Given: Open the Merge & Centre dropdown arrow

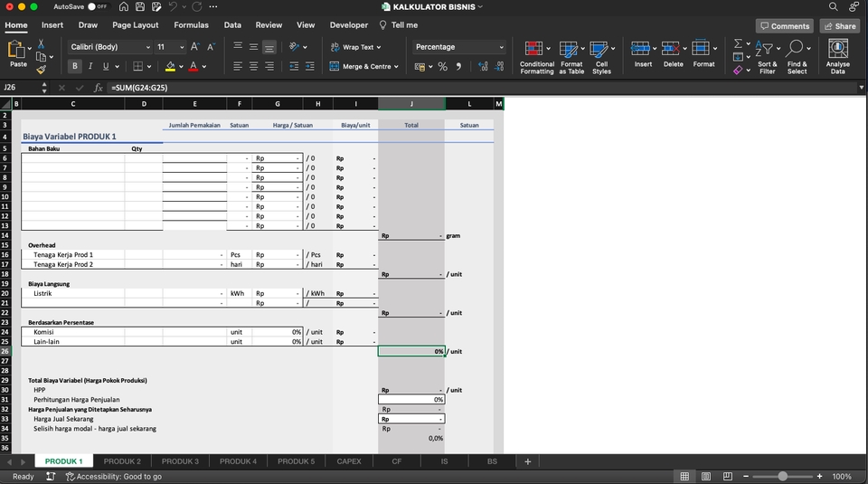Looking at the screenshot, I should click(398, 67).
